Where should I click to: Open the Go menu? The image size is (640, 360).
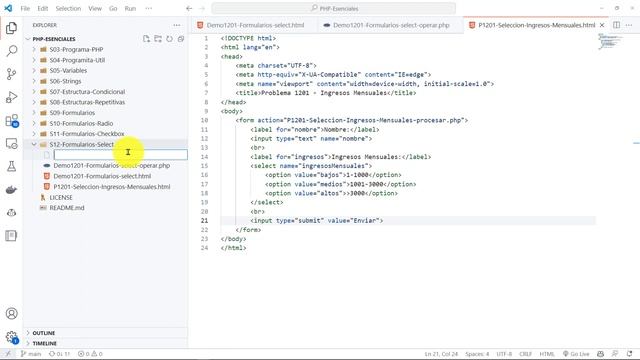pos(113,8)
